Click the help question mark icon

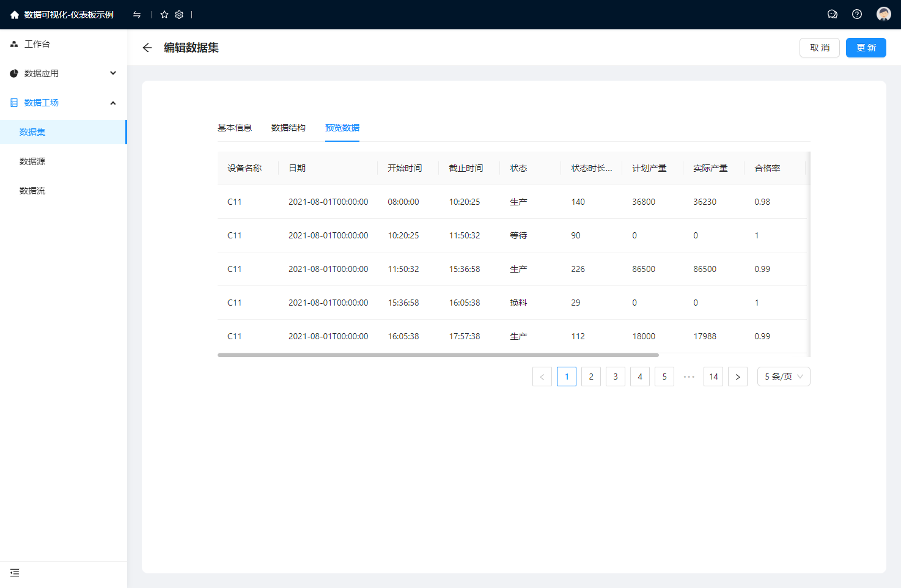click(857, 14)
